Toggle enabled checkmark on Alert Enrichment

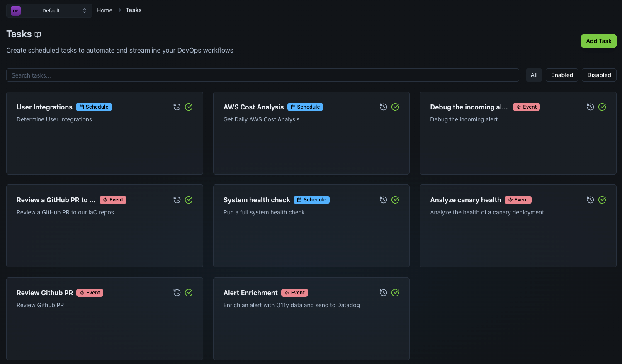point(395,293)
